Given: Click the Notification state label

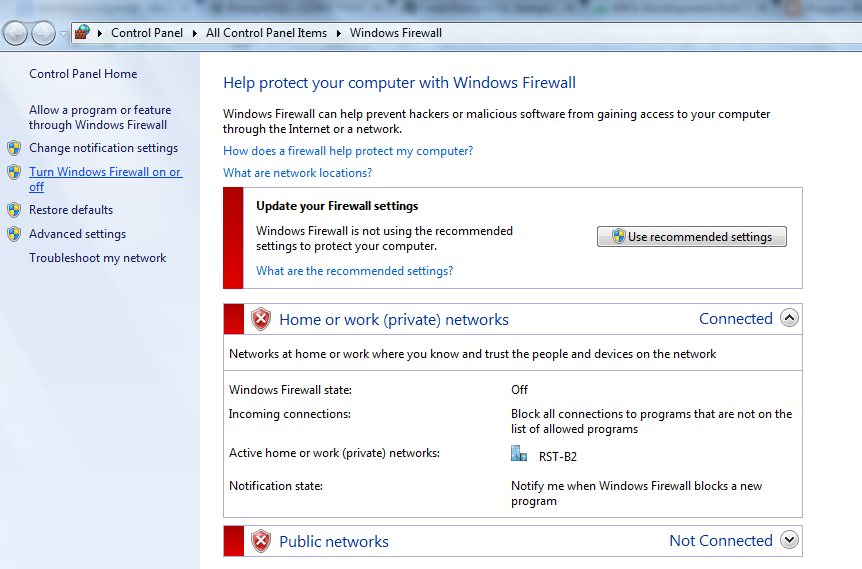Looking at the screenshot, I should pyautogui.click(x=275, y=486).
